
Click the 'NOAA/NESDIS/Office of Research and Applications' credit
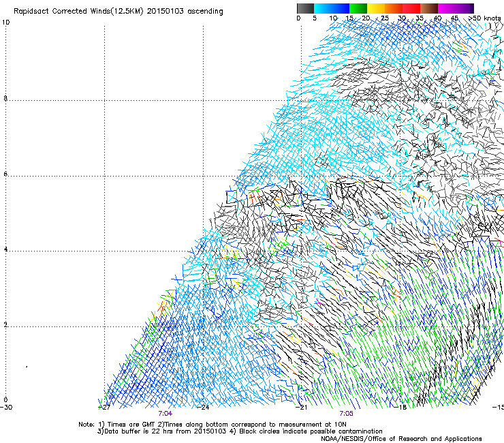click(401, 439)
